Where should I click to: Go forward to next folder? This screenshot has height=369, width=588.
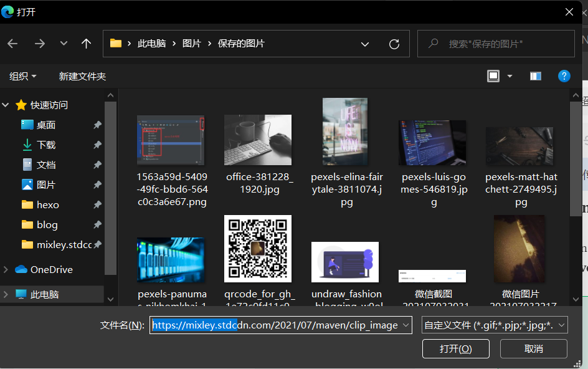click(x=39, y=44)
